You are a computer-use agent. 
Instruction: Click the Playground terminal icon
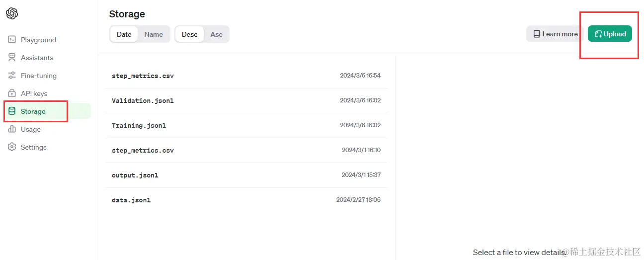tap(12, 40)
